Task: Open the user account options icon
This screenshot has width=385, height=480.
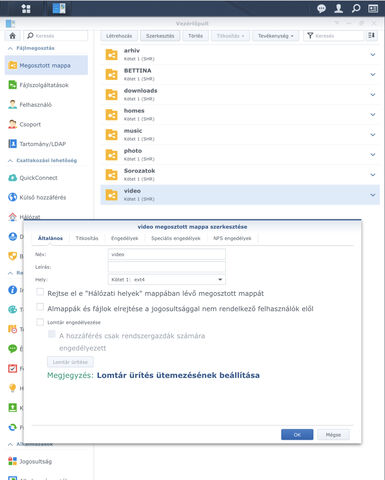Action: coord(339,8)
